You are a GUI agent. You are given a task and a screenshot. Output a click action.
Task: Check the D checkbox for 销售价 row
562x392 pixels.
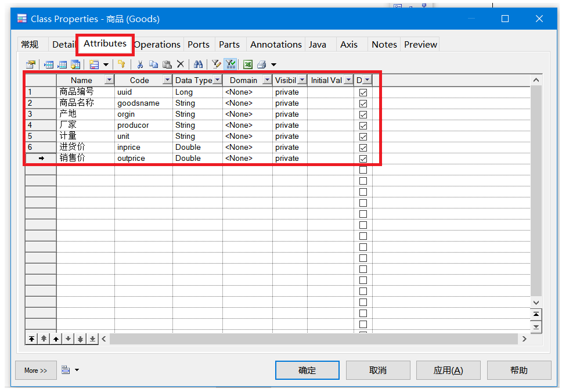pyautogui.click(x=363, y=158)
